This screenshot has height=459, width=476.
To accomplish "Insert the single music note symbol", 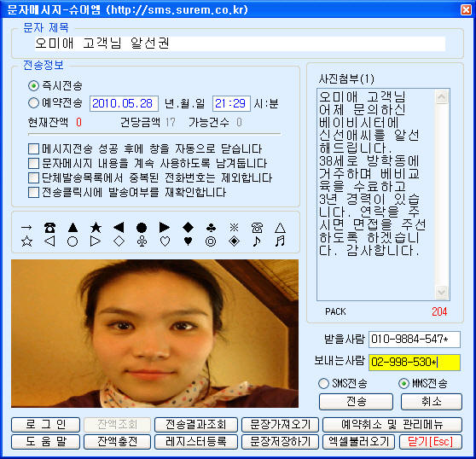I will [257, 241].
